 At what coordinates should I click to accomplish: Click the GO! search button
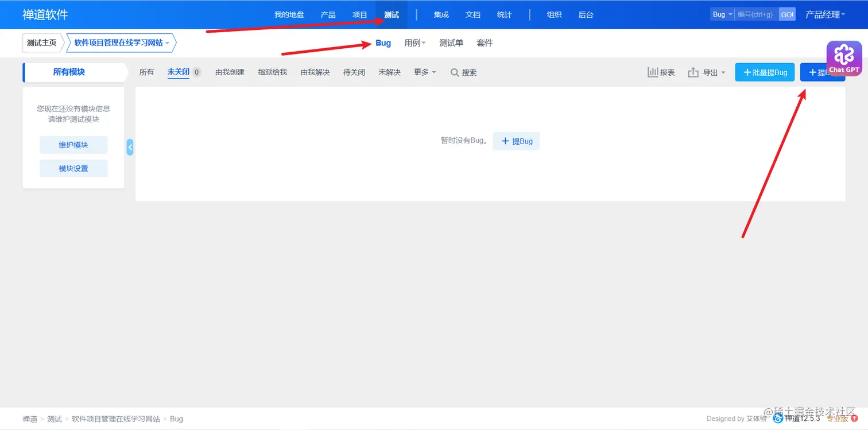click(787, 14)
